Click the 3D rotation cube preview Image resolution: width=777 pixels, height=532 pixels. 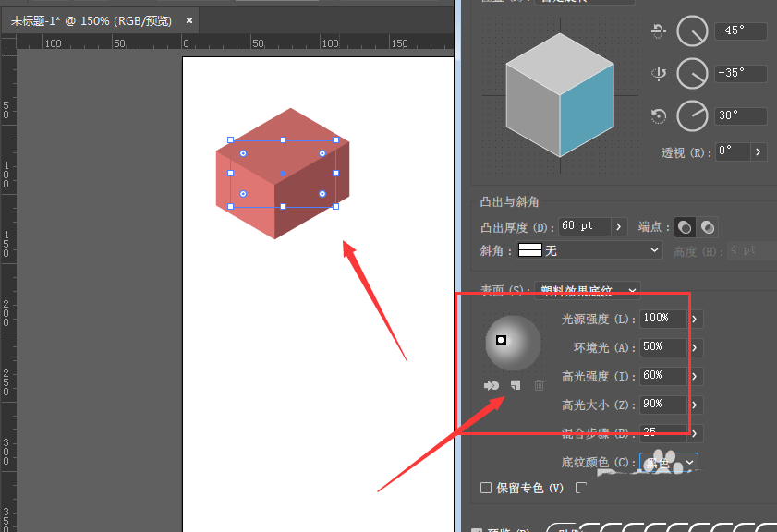(x=560, y=95)
